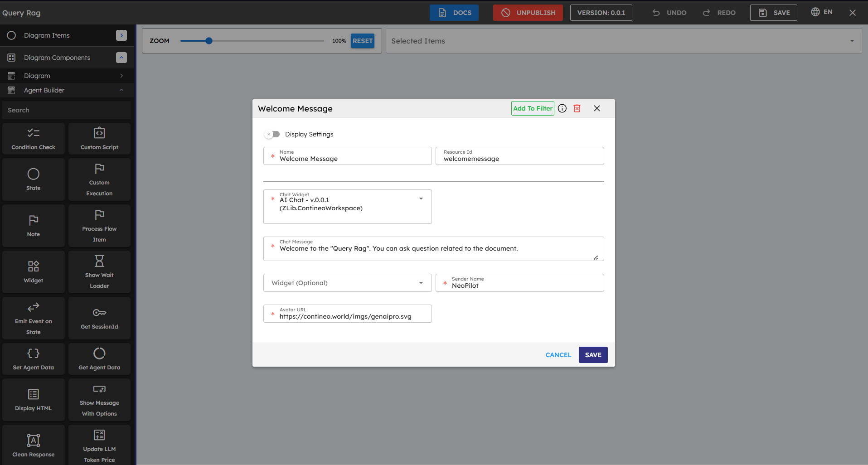Open the Diagram Items panel
868x465 pixels.
point(121,35)
